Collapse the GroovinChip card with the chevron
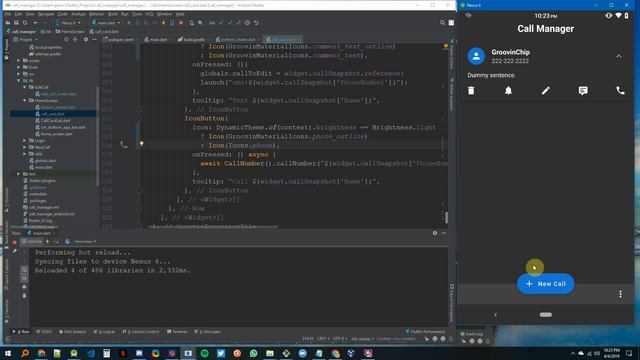Viewport: 640px width, 360px height. (619, 56)
